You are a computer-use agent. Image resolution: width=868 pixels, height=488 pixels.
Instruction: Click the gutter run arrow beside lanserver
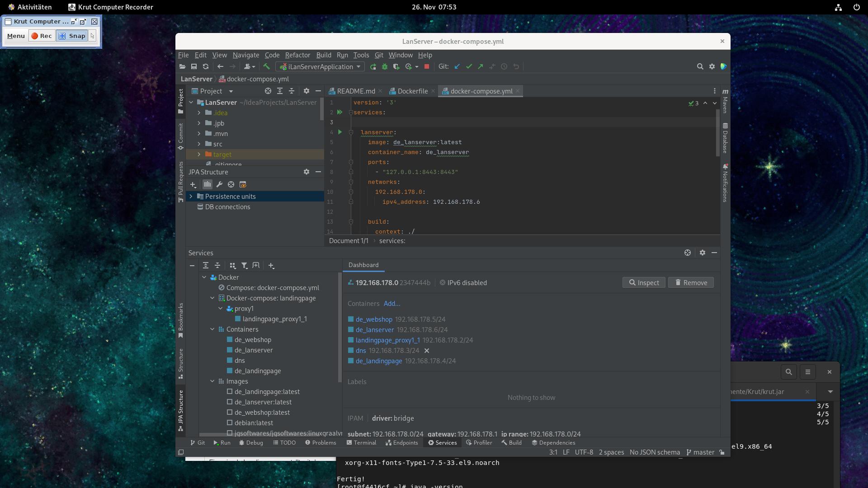tap(340, 132)
